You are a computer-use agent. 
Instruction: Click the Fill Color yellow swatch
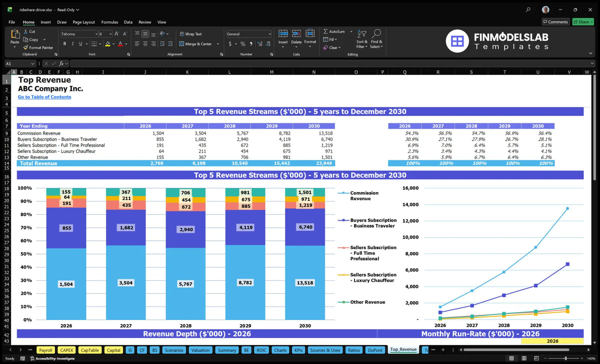107,44
